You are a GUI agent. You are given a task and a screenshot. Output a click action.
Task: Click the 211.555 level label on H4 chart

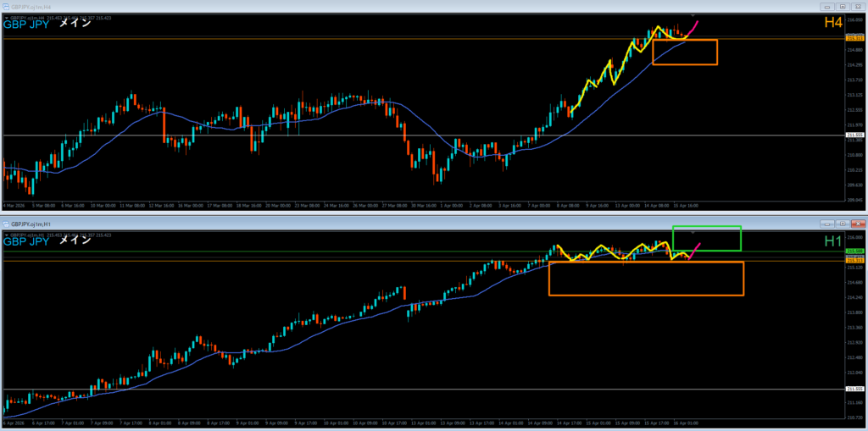coord(855,135)
